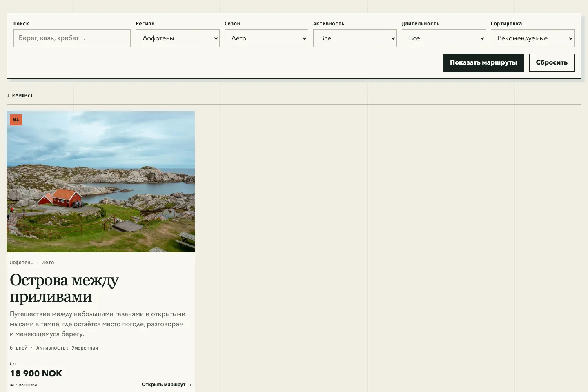Click the orange 01 badge on the photo
This screenshot has width=588, height=392.
[16, 120]
